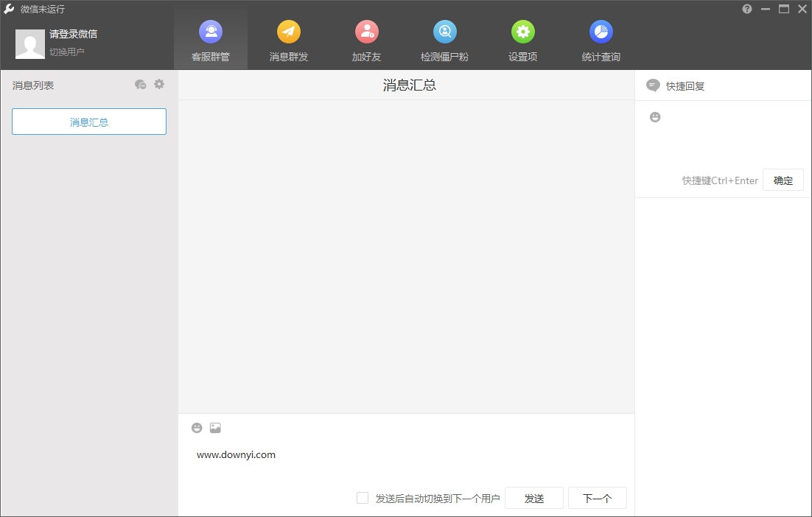Confirm quick reply with 确定 button

click(x=783, y=180)
